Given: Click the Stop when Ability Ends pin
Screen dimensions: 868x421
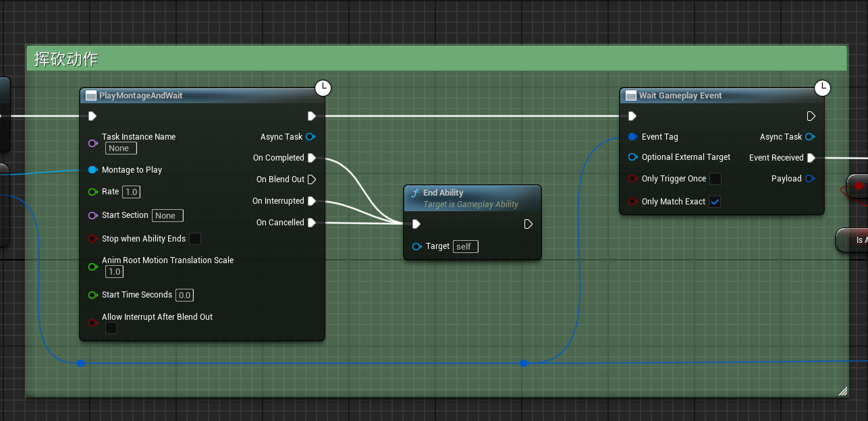Looking at the screenshot, I should [x=93, y=239].
